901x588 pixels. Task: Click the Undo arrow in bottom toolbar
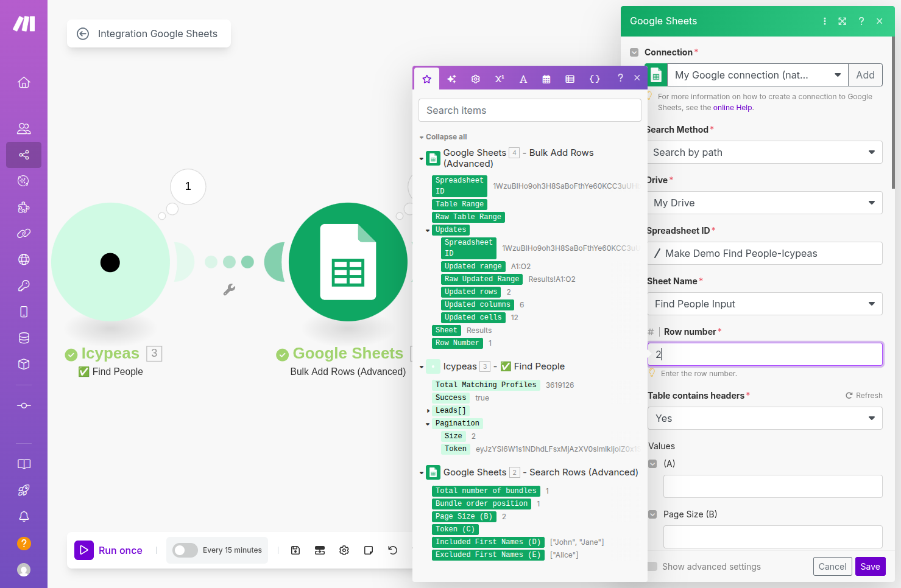click(393, 550)
